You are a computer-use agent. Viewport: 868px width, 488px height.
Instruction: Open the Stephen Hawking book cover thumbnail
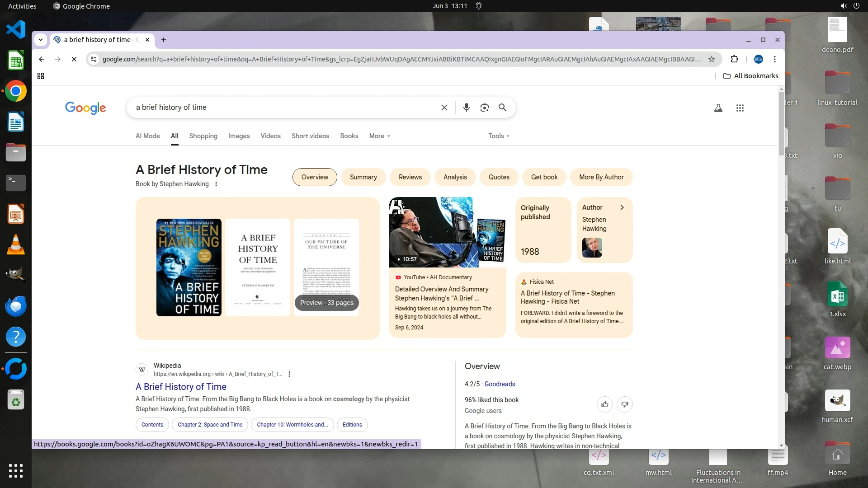tap(189, 267)
